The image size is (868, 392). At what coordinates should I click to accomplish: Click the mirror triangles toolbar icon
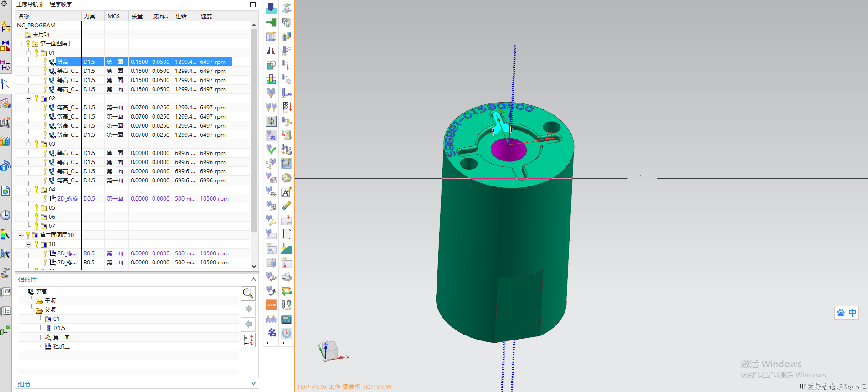[271, 50]
